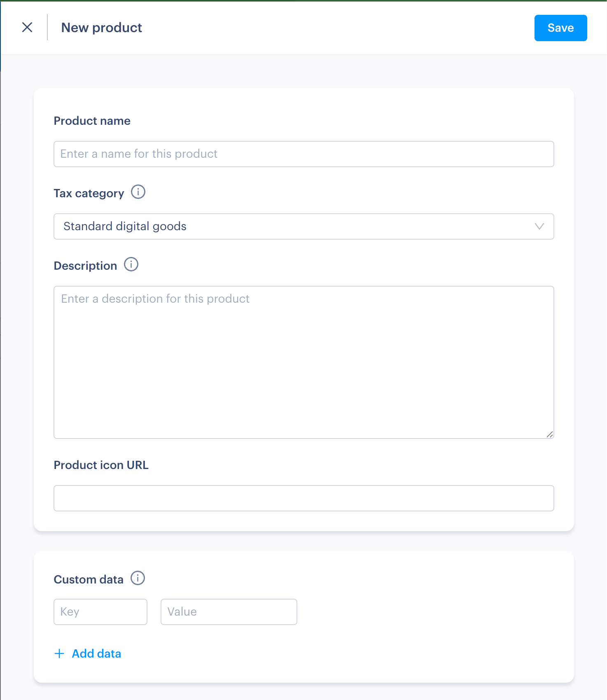
Task: Click the Product name label
Action: (92, 121)
